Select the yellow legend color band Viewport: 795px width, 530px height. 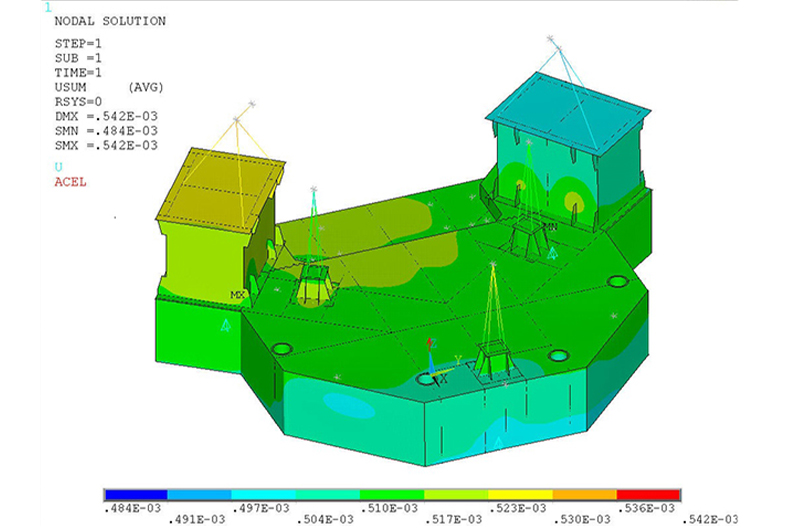[x=520, y=495]
